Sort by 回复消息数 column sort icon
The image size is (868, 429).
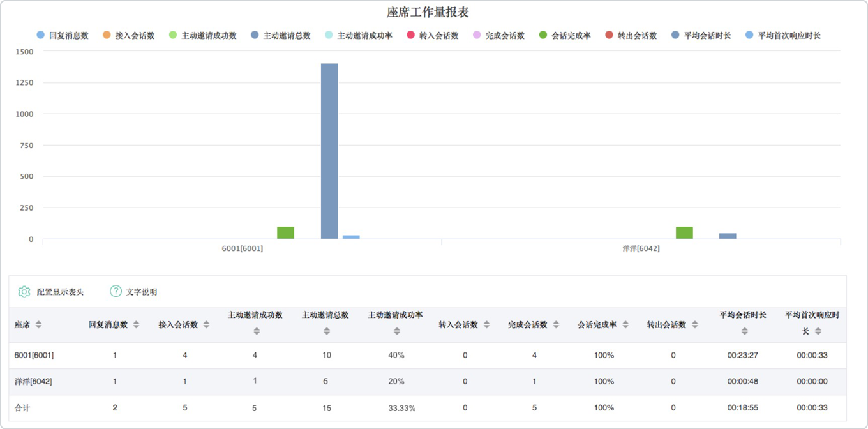coord(136,325)
